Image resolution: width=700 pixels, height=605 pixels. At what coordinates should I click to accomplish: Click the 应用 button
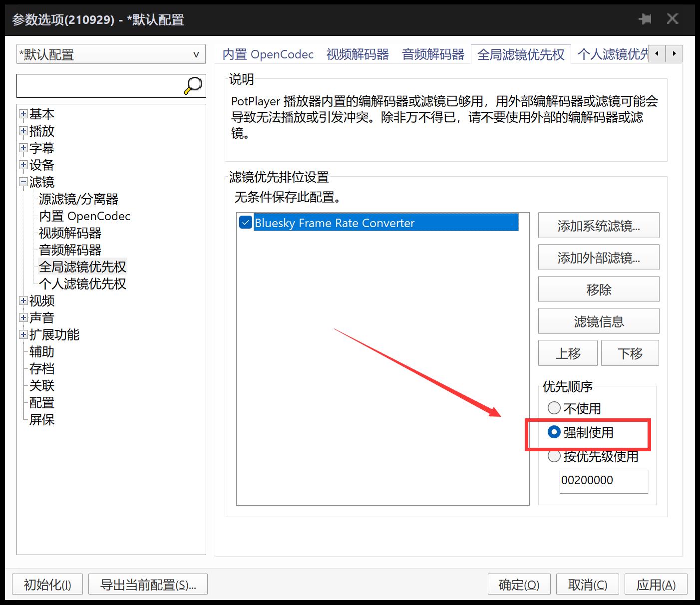[656, 584]
